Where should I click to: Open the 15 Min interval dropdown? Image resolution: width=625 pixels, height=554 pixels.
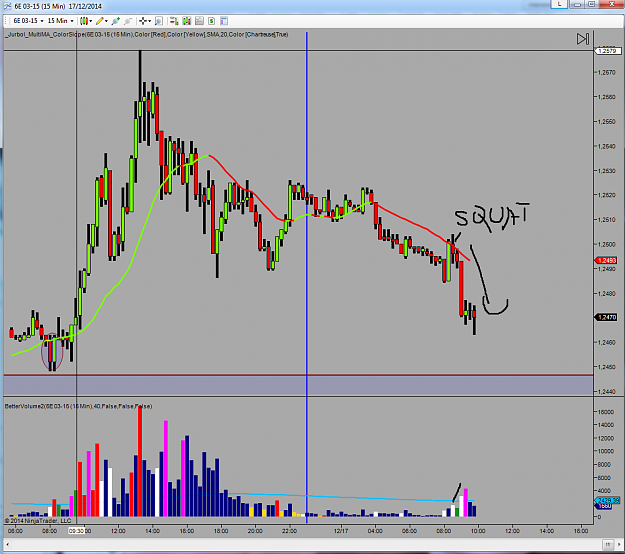coord(60,21)
